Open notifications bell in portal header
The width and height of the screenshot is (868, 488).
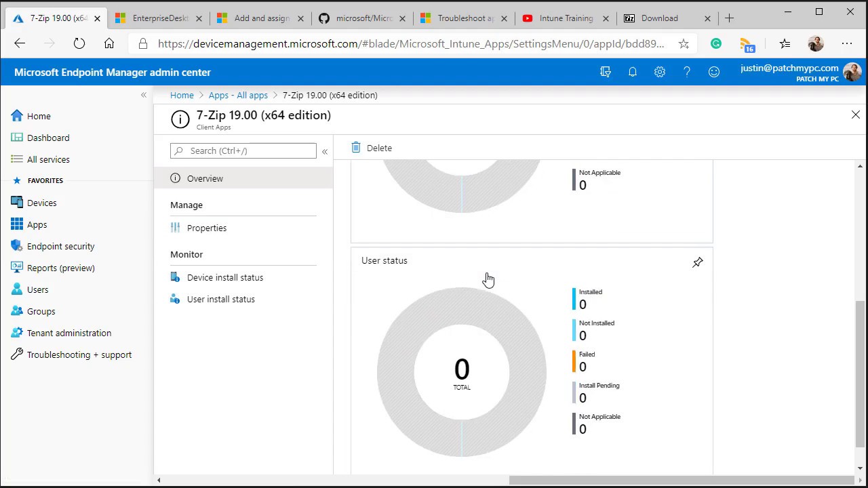(x=633, y=72)
